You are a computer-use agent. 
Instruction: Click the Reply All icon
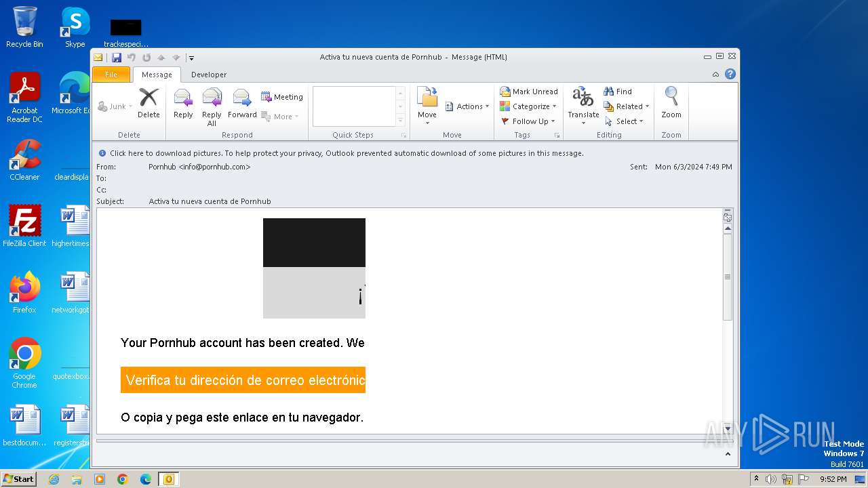point(212,107)
